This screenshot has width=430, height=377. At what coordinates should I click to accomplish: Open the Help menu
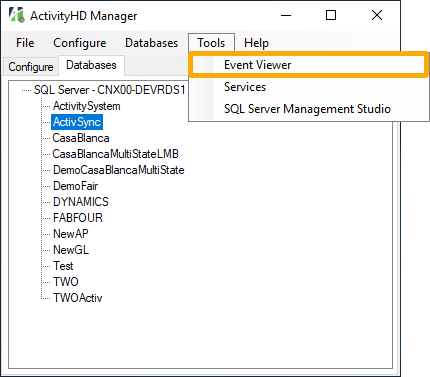256,43
